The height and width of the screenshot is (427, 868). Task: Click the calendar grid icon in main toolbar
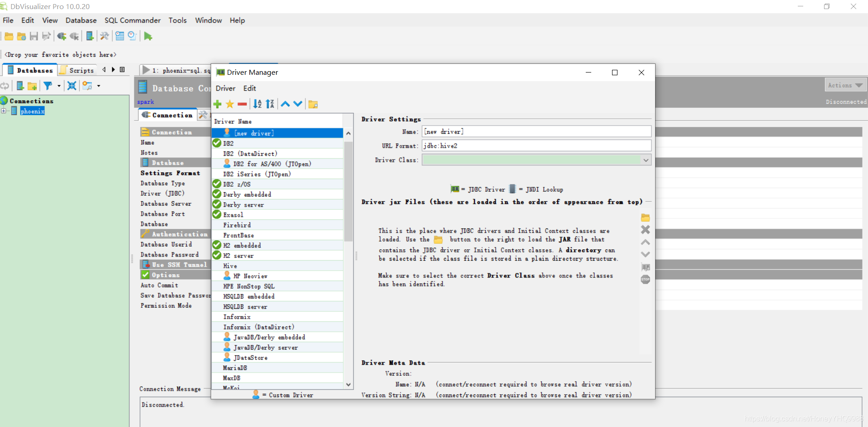point(120,36)
